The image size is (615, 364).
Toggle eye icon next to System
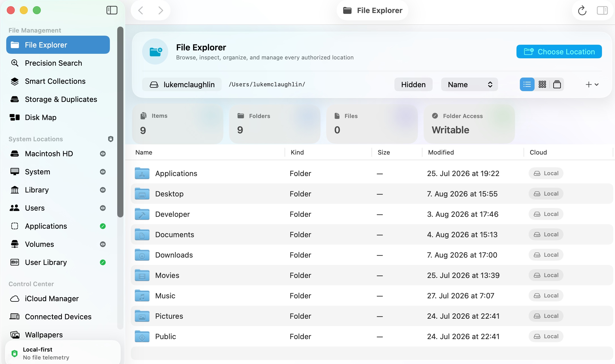[x=103, y=172]
